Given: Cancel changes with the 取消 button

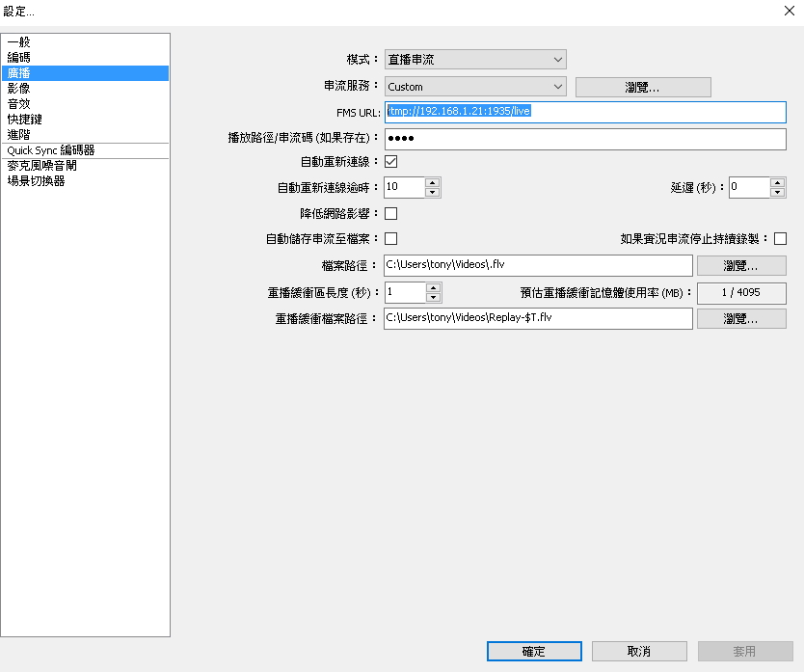Looking at the screenshot, I should pyautogui.click(x=639, y=652).
